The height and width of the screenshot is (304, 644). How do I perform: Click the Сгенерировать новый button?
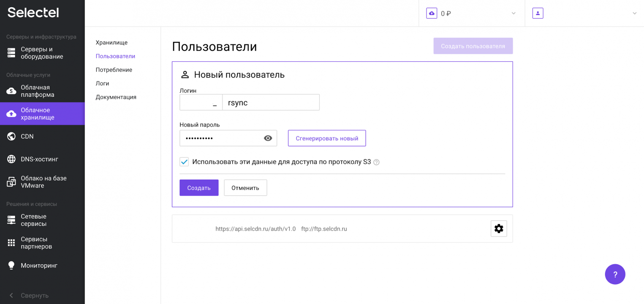326,138
